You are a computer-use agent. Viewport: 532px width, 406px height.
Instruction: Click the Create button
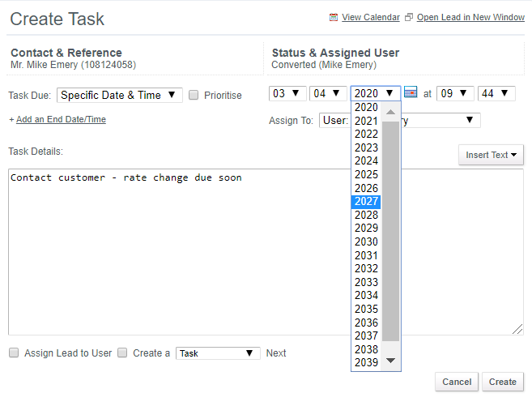coord(503,382)
